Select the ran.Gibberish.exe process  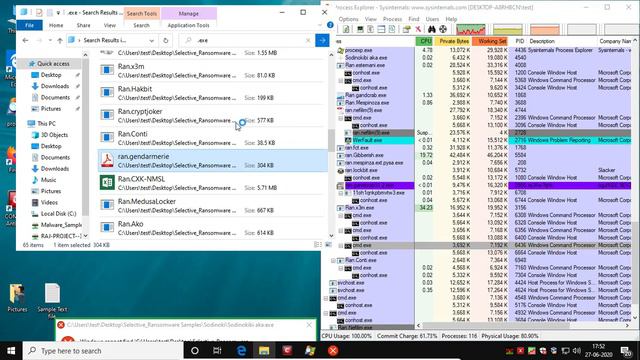(483, 155)
